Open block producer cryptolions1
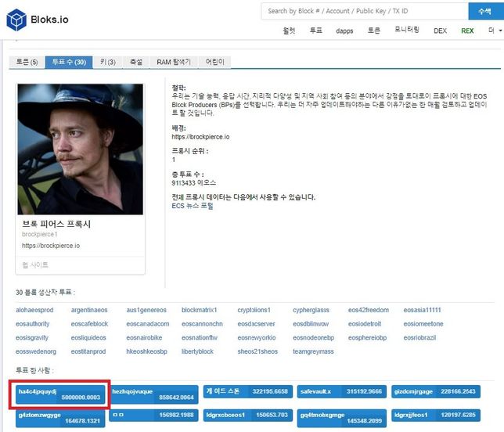Screen dimensions: 504x432 [254, 310]
